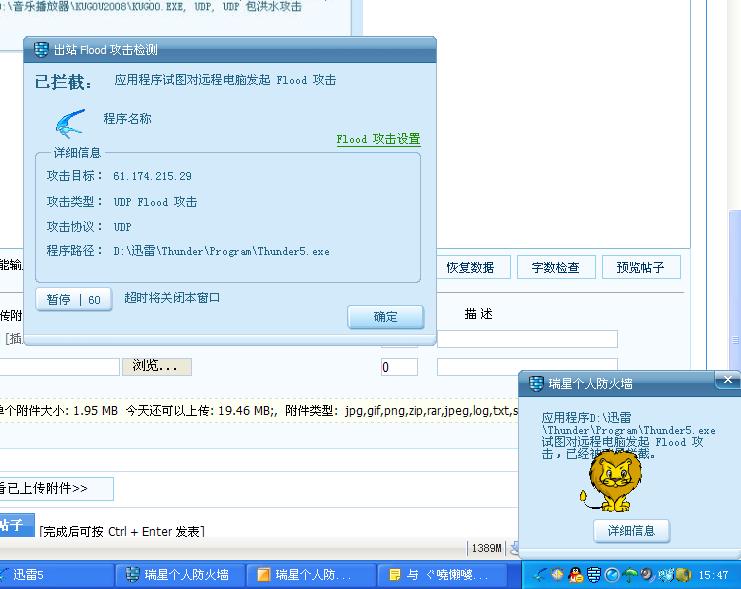
Task: Click the green umbrella tray icon
Action: click(630, 575)
